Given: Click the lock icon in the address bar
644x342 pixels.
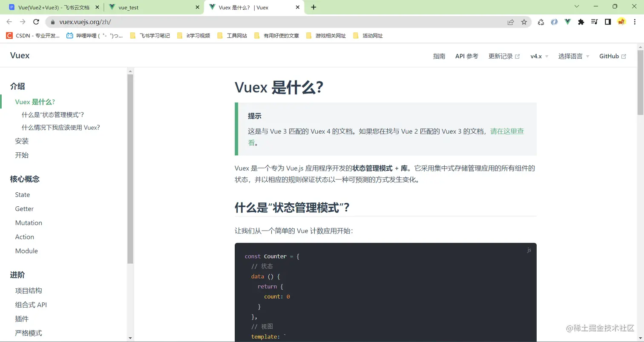Looking at the screenshot, I should point(53,22).
